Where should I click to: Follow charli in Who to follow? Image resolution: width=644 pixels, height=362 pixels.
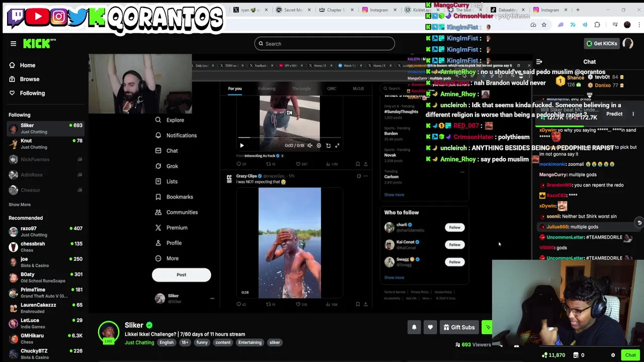click(x=454, y=227)
